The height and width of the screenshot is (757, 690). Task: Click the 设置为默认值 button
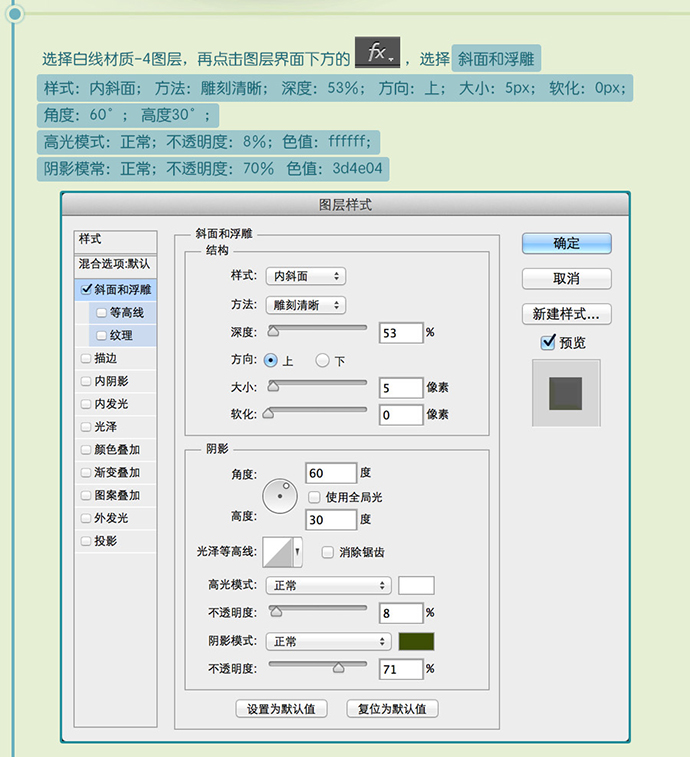click(x=281, y=709)
